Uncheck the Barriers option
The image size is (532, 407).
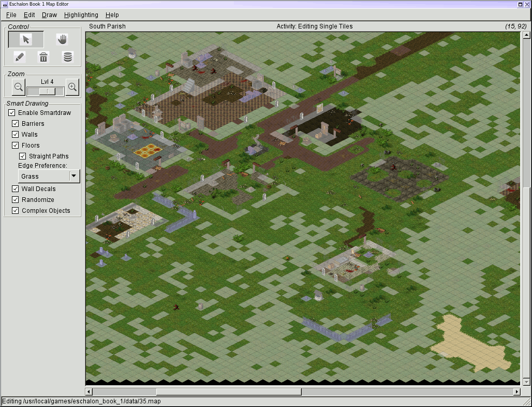point(16,124)
